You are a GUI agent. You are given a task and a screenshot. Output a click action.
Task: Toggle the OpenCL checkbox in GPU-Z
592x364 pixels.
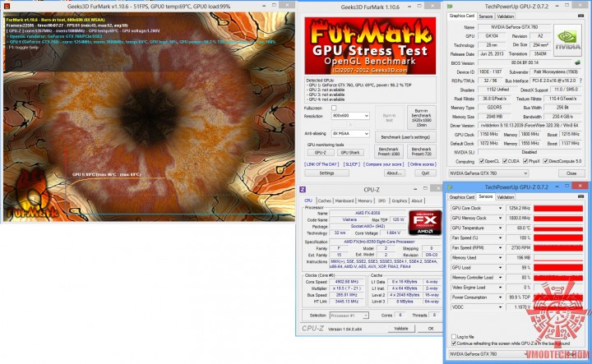[481, 161]
